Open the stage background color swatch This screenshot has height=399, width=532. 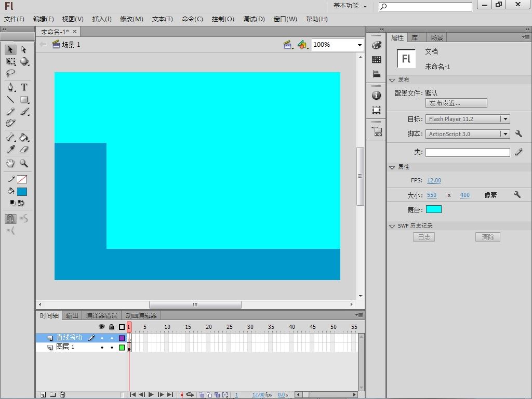click(x=434, y=209)
